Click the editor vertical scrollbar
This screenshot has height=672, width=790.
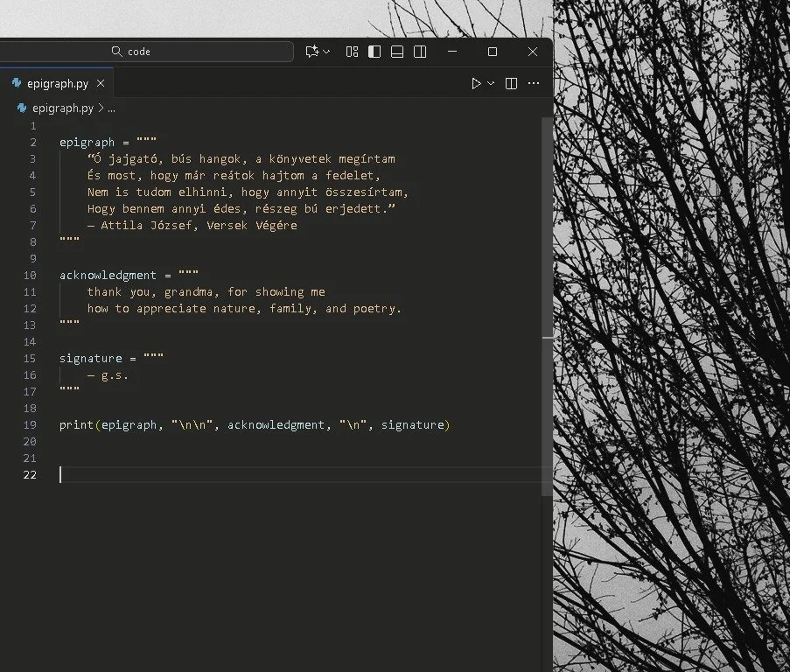pyautogui.click(x=547, y=307)
